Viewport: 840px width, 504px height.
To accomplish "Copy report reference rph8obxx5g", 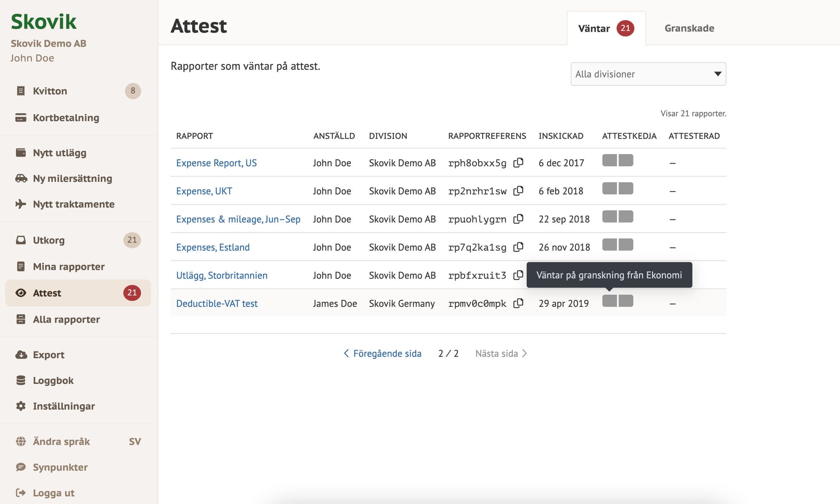I will [518, 163].
